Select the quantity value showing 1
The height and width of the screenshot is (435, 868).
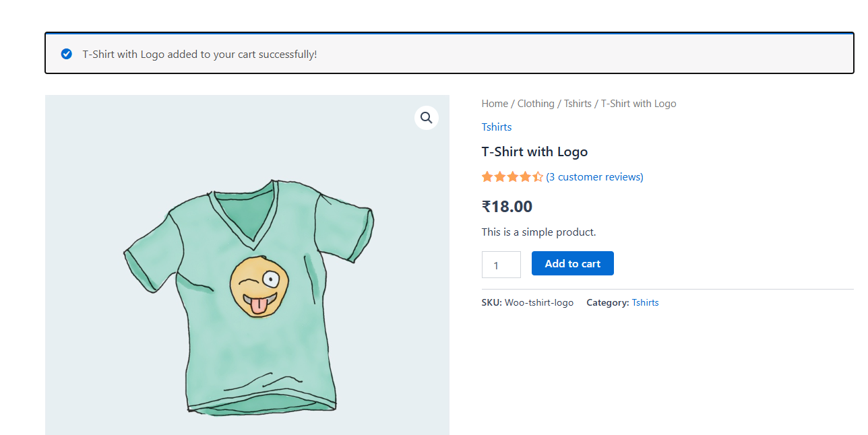[x=501, y=264]
